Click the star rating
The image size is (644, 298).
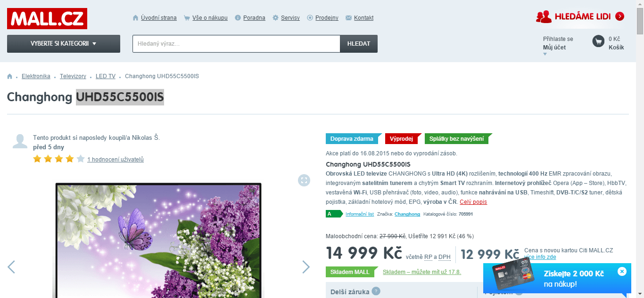59,159
